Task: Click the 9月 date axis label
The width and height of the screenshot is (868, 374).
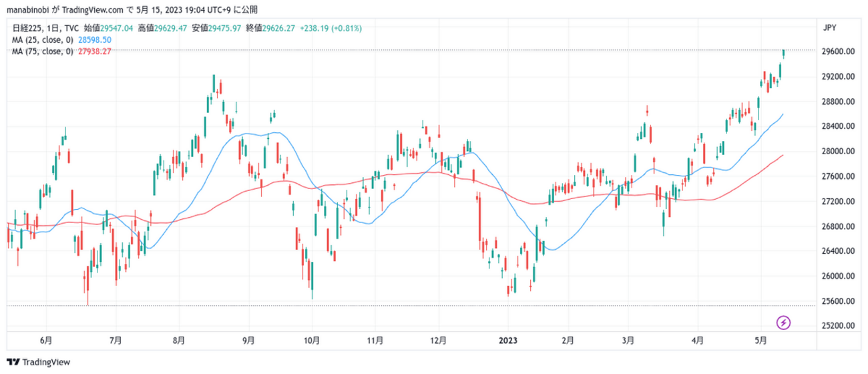Action: coord(249,340)
